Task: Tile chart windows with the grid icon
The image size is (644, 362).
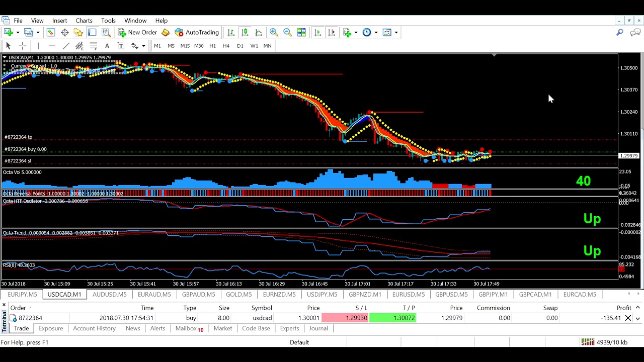Action: [301, 32]
